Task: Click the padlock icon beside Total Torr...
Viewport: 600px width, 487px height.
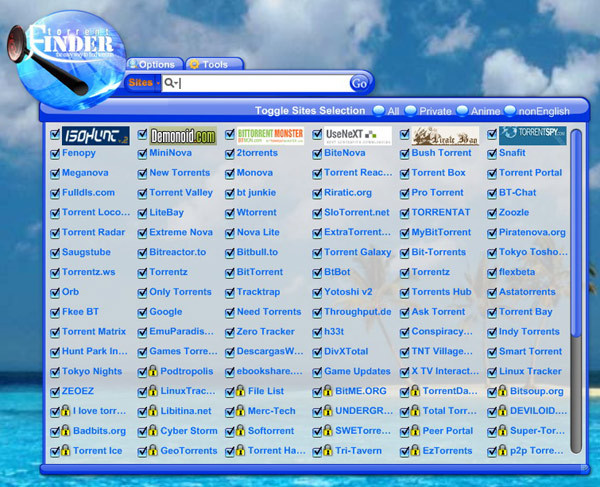Action: pyautogui.click(x=415, y=410)
